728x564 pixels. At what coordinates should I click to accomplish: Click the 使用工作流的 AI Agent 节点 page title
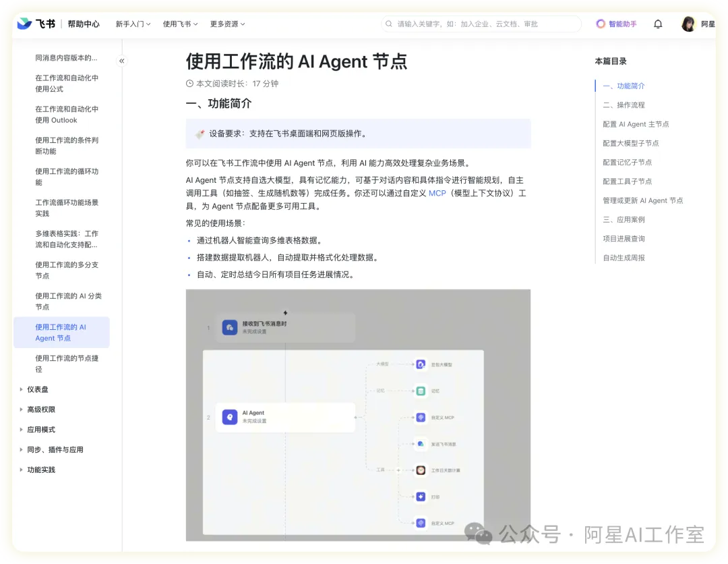click(x=296, y=61)
